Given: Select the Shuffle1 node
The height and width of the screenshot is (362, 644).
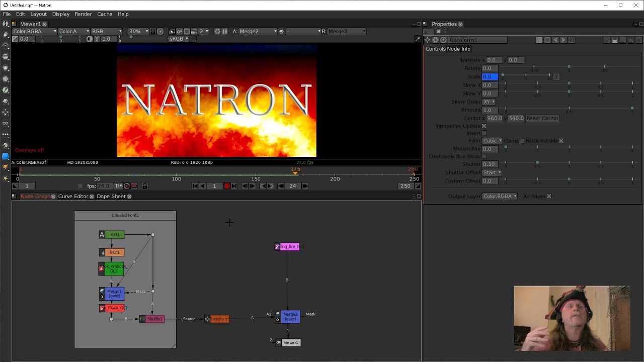Looking at the screenshot, I should click(x=153, y=319).
